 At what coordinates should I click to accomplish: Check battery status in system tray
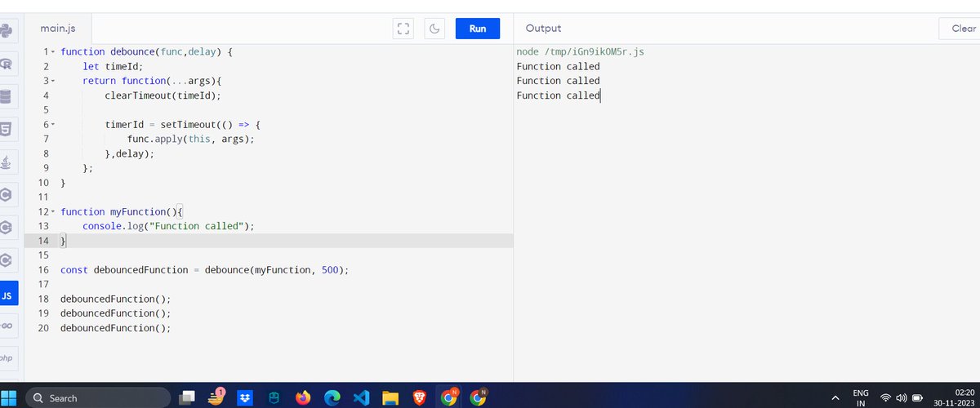(917, 398)
